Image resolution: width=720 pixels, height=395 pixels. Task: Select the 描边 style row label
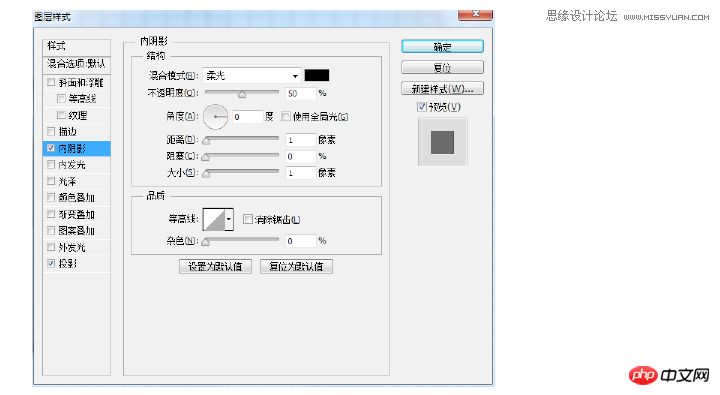click(68, 131)
